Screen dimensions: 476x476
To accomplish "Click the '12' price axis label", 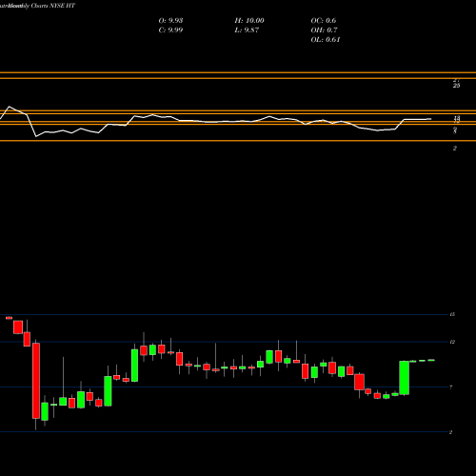I will (x=452, y=342).
